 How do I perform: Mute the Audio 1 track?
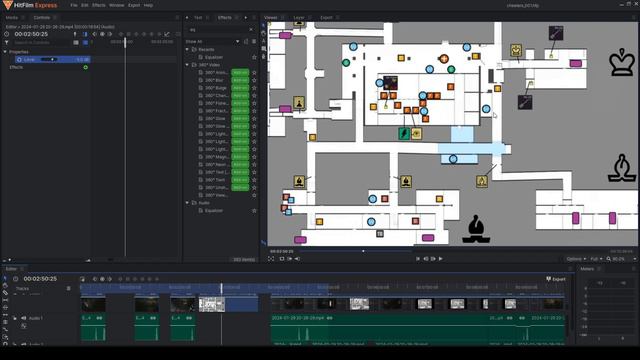(x=23, y=318)
